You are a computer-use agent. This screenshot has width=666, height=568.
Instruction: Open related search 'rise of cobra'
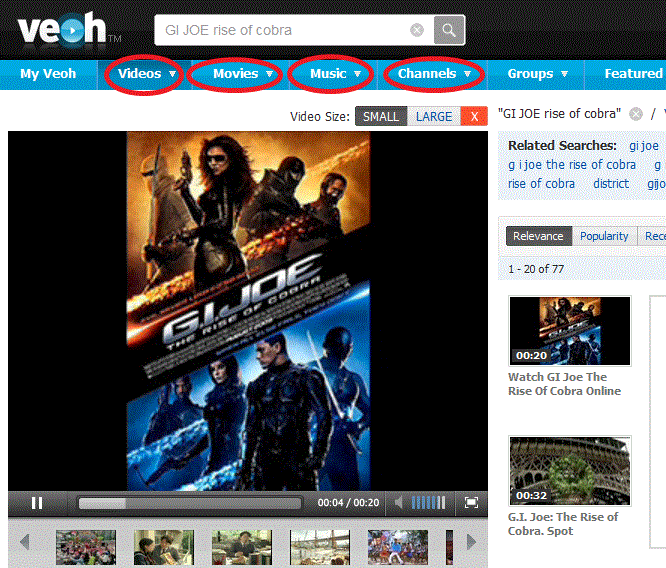[x=541, y=184]
